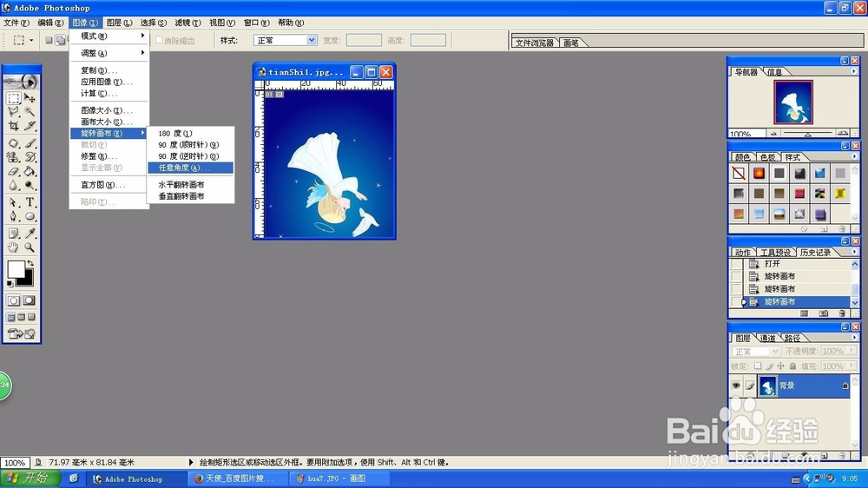868x488 pixels.
Task: Click trash icon in Layers panel
Action: 841,455
